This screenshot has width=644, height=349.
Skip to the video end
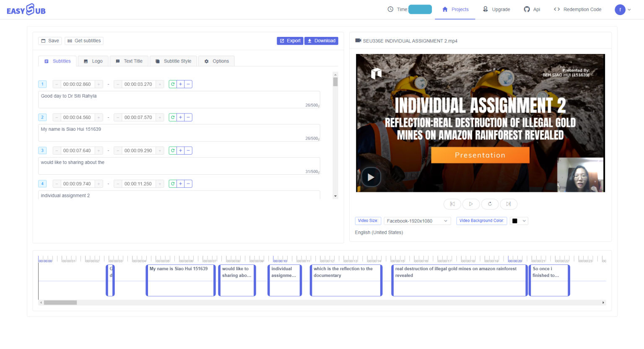509,204
